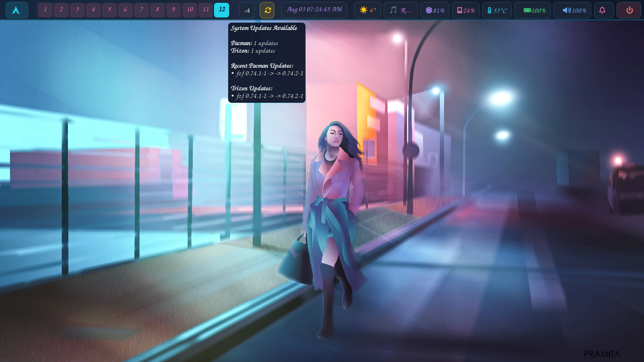The image size is (644, 362).
Task: Switch to workspace 5
Action: point(109,10)
